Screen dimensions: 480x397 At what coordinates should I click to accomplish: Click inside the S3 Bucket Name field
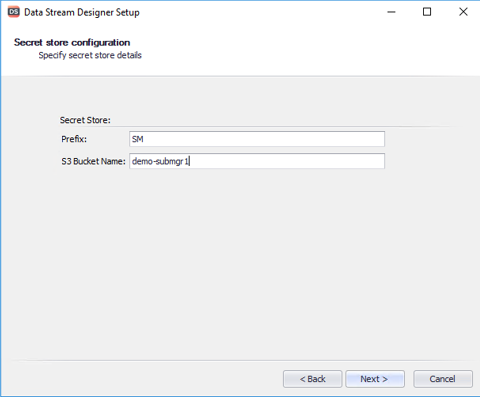(x=257, y=161)
